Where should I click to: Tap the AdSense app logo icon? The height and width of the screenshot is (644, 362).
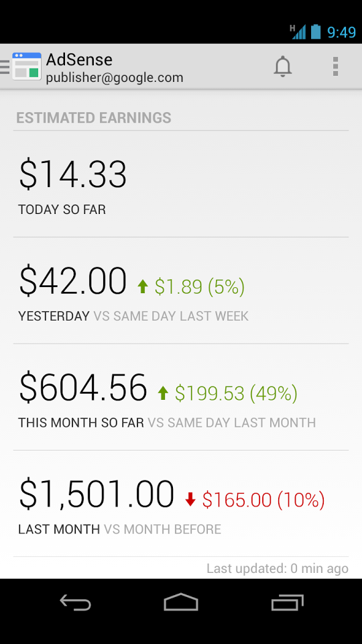coord(27,66)
